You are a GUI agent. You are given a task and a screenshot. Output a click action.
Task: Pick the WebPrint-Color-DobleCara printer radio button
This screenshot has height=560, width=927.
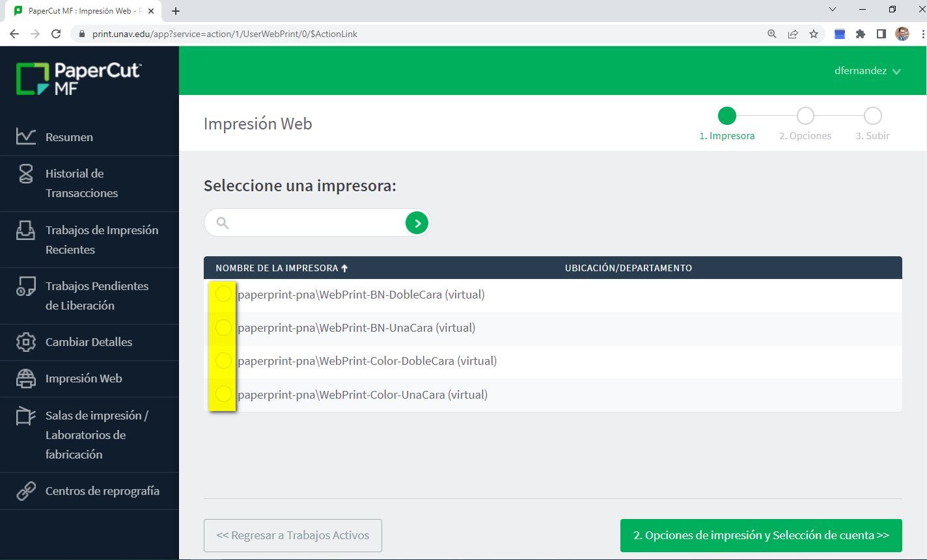tap(223, 360)
